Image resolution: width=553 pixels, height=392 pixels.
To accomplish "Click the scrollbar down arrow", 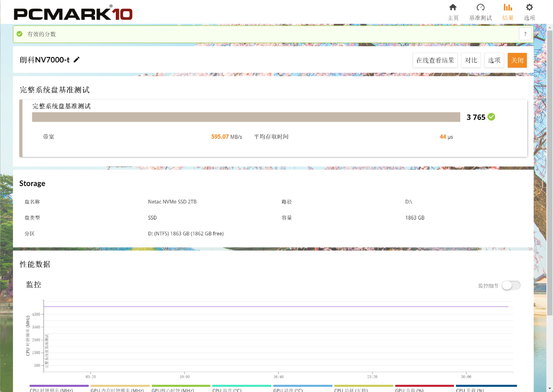I will [x=550, y=389].
